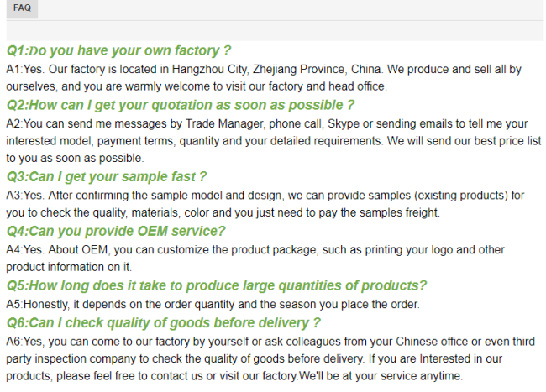This screenshot has width=546, height=392.
Task: Click the word 'Skype' in answer A2
Action: click(x=344, y=124)
